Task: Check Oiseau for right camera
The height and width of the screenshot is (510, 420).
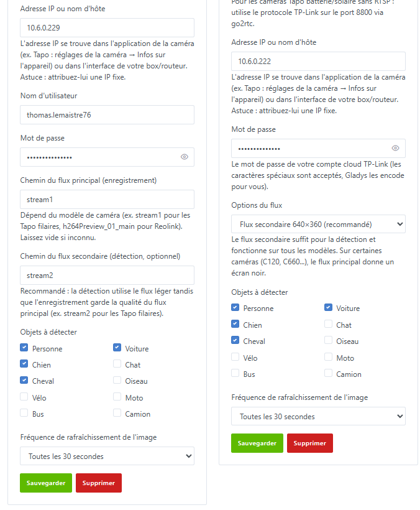Action: [329, 340]
